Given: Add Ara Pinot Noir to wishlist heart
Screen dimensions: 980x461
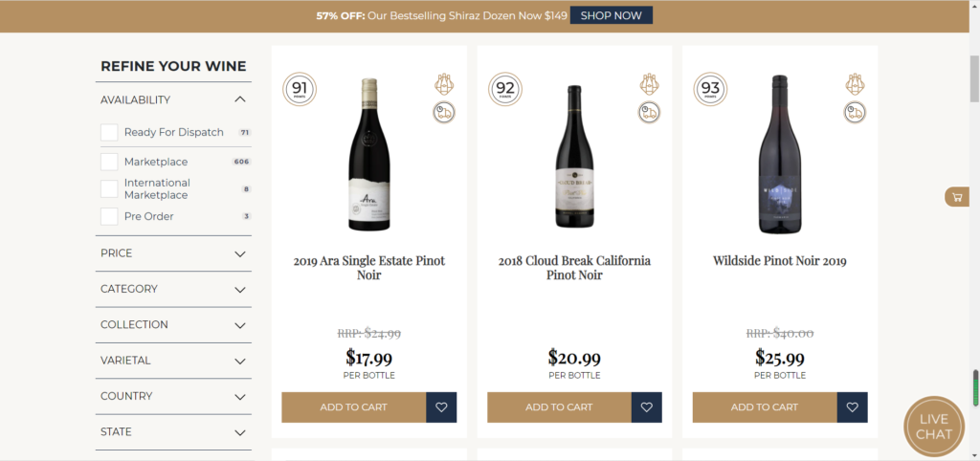Looking at the screenshot, I should [441, 406].
